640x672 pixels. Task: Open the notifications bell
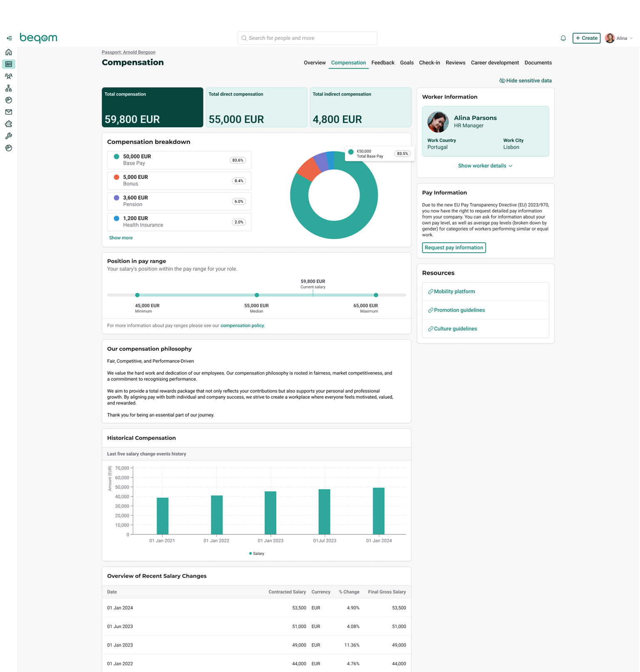click(x=563, y=38)
